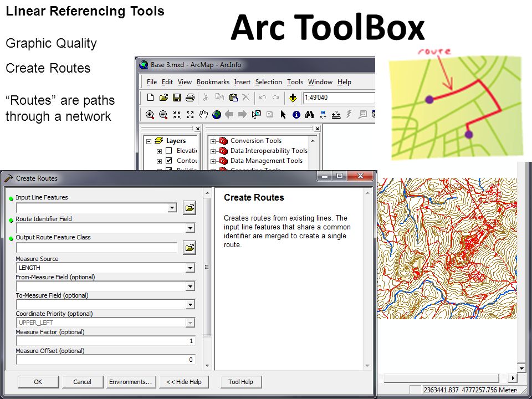Image resolution: width=532 pixels, height=399 pixels.
Task: Click the Cancel button
Action: pos(82,382)
